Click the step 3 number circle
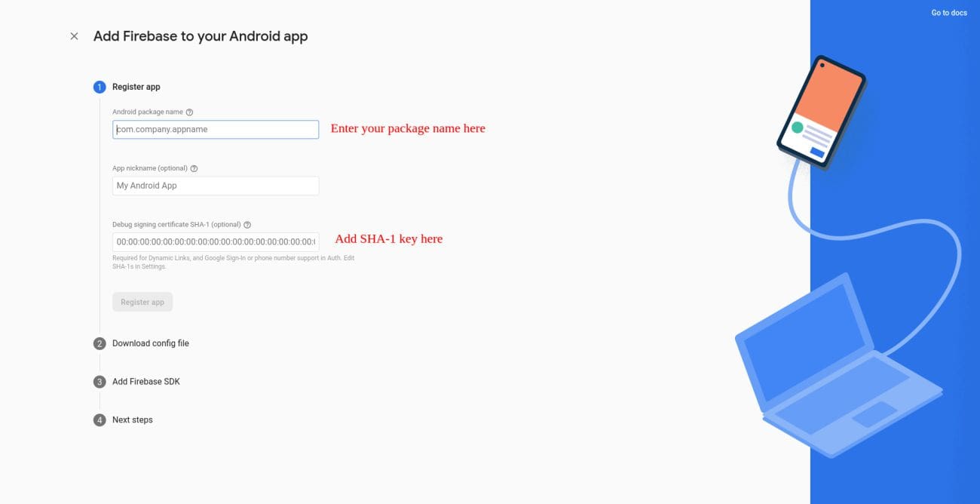 (100, 382)
